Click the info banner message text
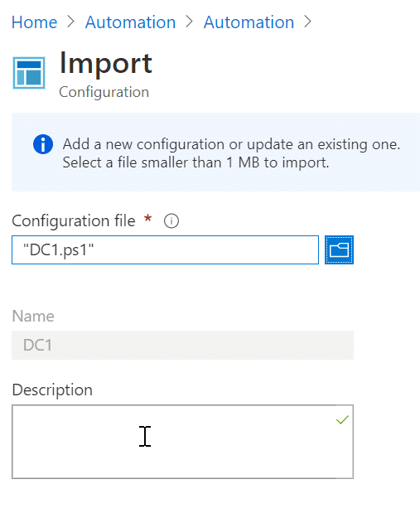Viewport: 420px width, 518px height. (x=231, y=153)
